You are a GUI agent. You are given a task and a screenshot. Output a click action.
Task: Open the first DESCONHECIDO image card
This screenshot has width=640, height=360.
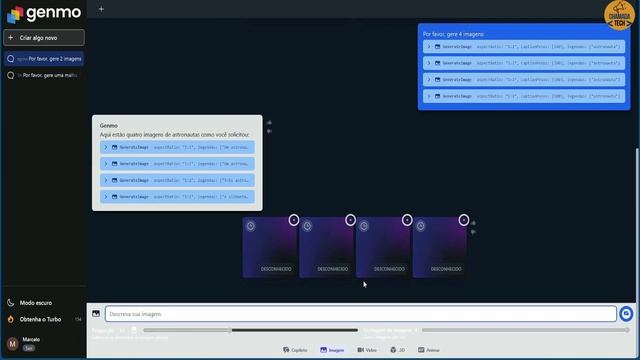point(270,247)
